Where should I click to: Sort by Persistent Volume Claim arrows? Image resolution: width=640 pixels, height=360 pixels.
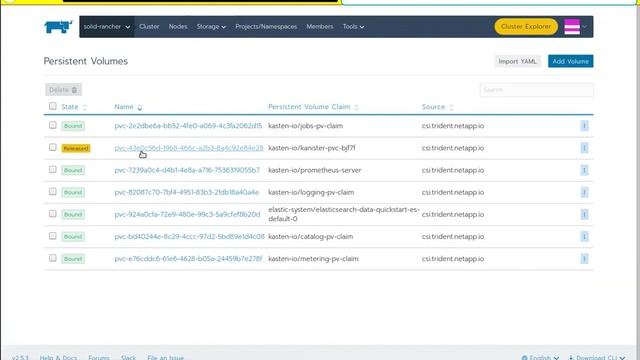(x=356, y=107)
